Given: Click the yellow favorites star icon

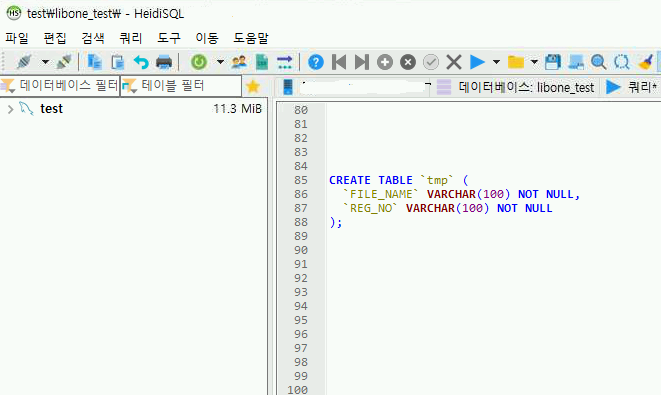Looking at the screenshot, I should (253, 86).
